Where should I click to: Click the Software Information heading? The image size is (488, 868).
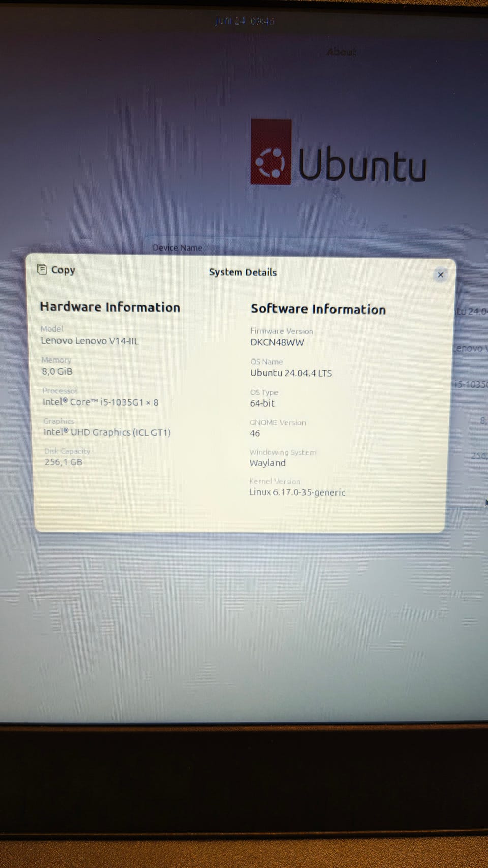tap(318, 309)
